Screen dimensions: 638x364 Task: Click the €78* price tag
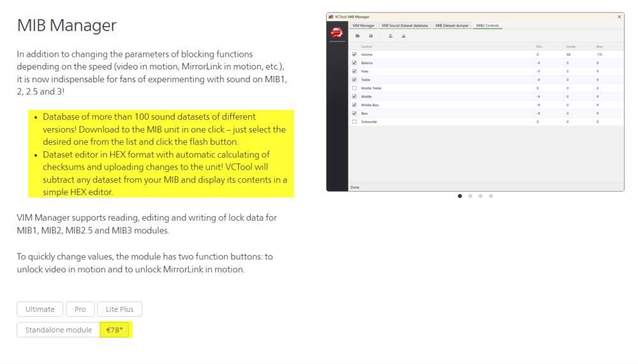point(114,330)
